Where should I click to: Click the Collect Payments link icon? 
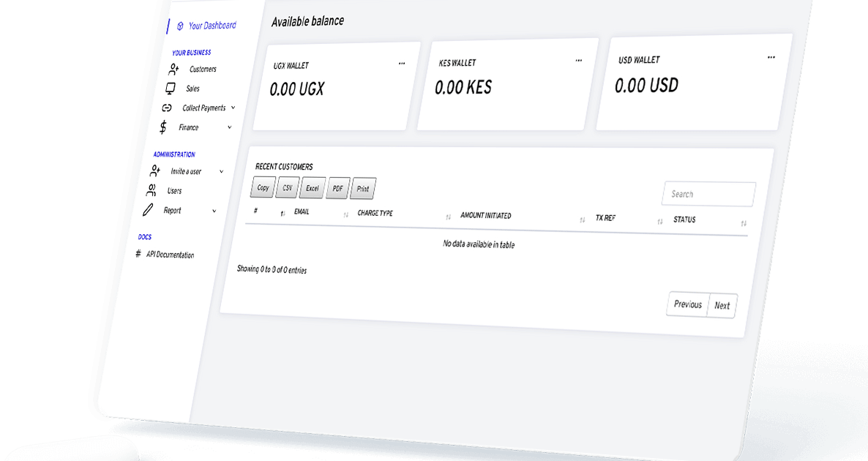(166, 108)
